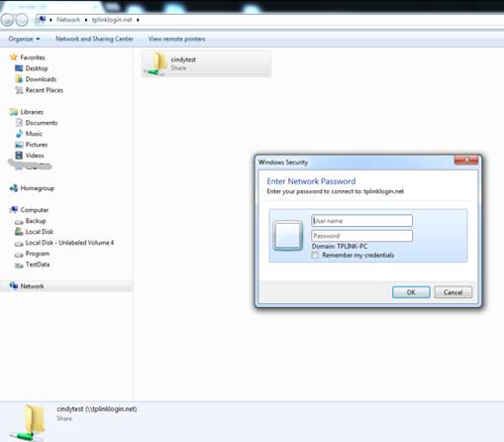Confirm with the OK button

[411, 292]
